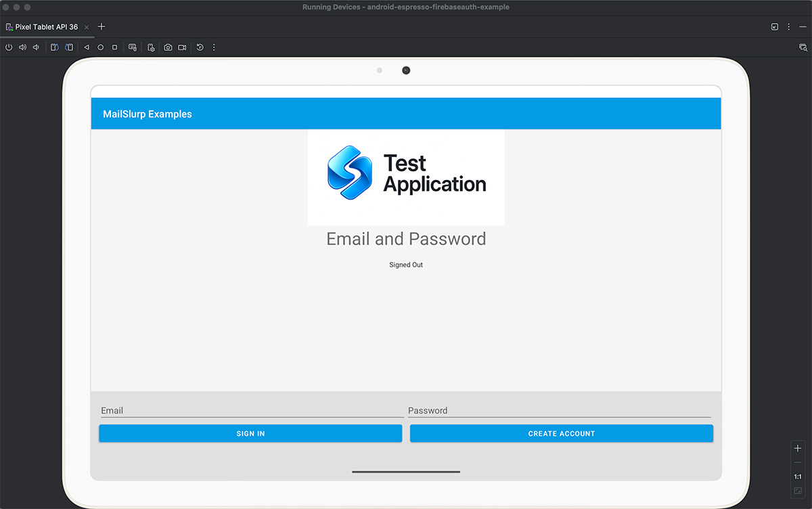The image size is (812, 509).
Task: Tap the emulator Back triangle button
Action: point(87,47)
